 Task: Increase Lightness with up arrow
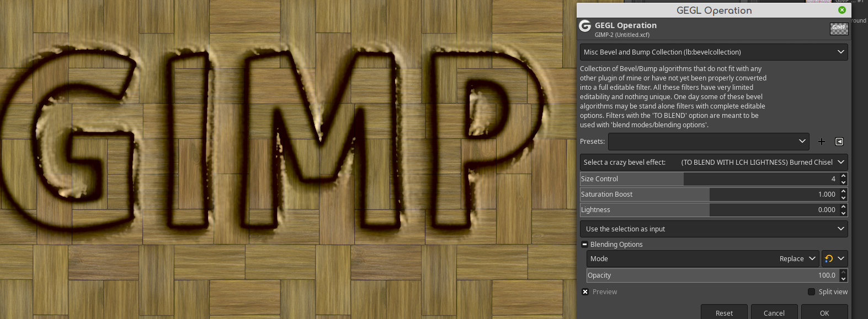pyautogui.click(x=843, y=207)
